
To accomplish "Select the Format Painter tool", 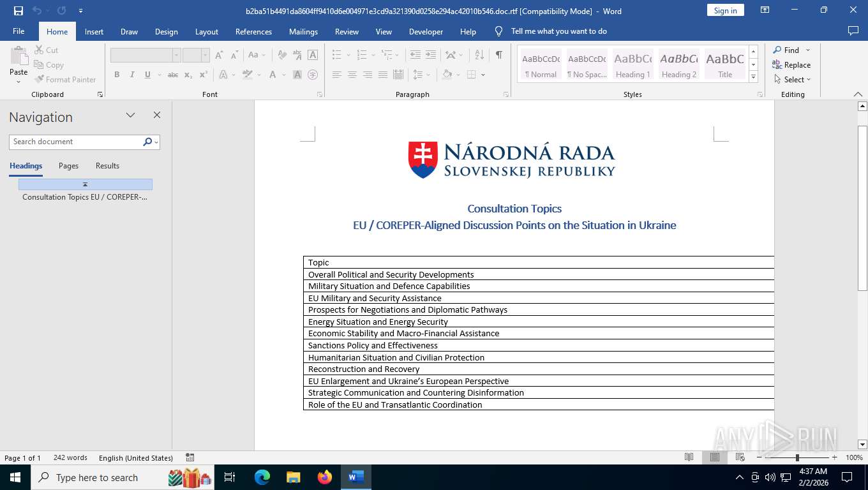I will (x=66, y=79).
